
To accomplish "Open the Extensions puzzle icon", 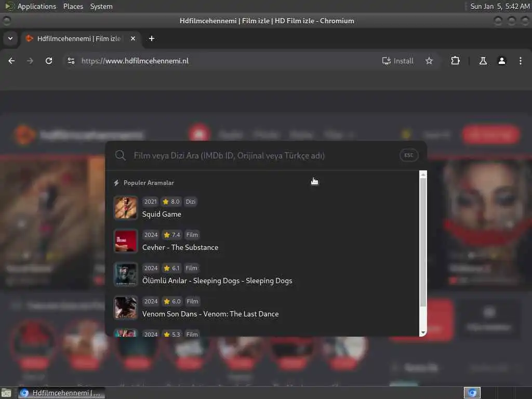I will click(455, 61).
